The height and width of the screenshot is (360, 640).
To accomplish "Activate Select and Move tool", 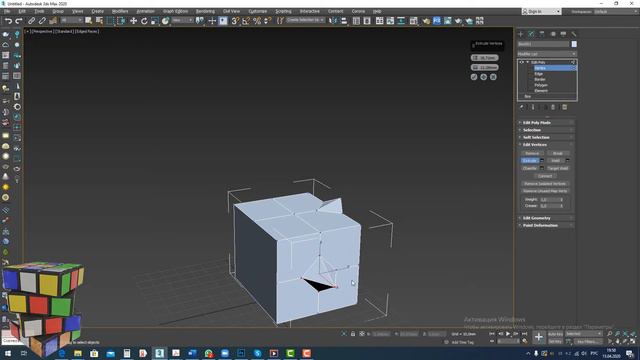I will click(133, 21).
